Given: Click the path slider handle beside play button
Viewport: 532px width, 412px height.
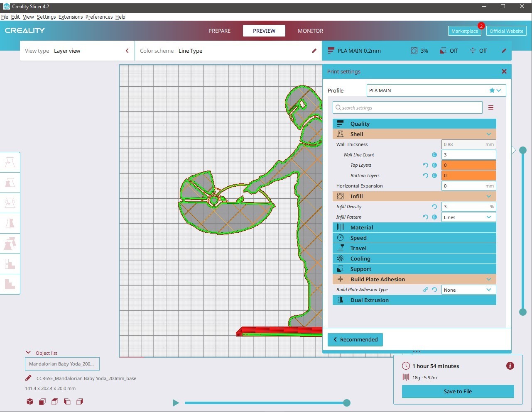Looking at the screenshot, I should pyautogui.click(x=347, y=402).
